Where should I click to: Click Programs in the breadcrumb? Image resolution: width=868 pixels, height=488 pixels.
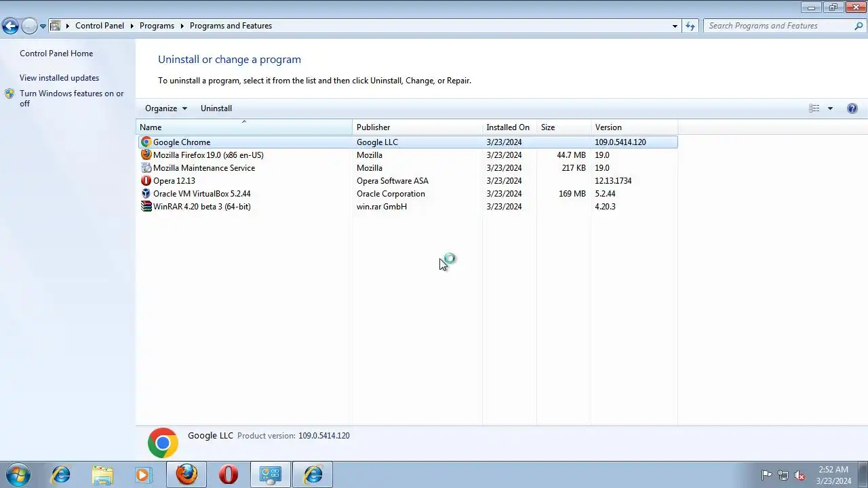point(157,26)
